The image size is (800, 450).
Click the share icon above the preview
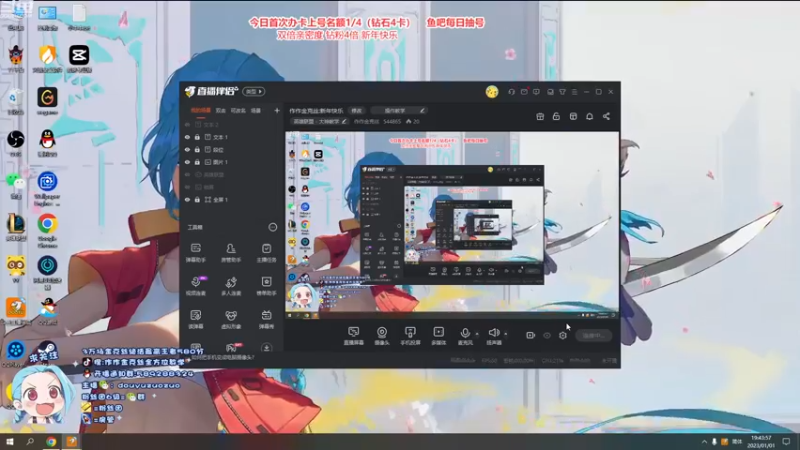click(606, 116)
